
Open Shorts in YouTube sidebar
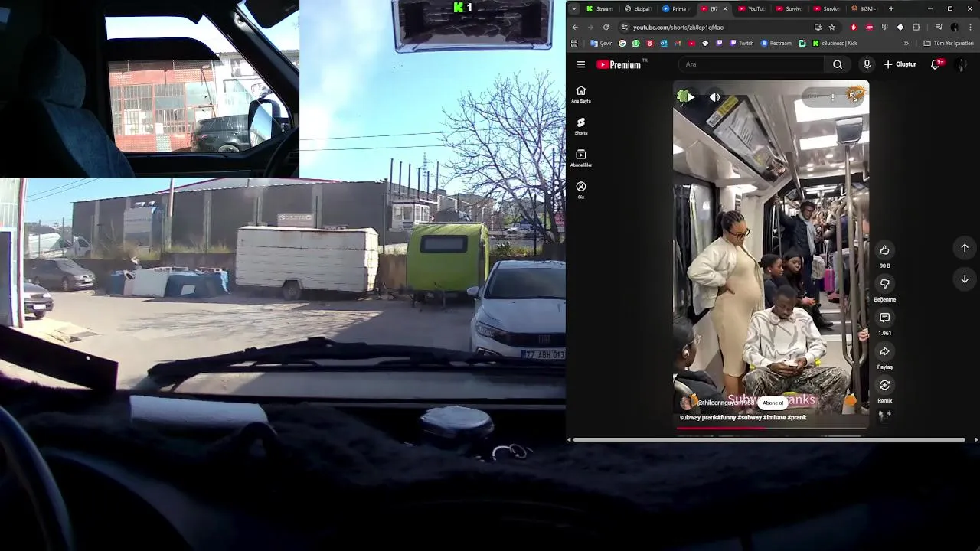pos(580,126)
